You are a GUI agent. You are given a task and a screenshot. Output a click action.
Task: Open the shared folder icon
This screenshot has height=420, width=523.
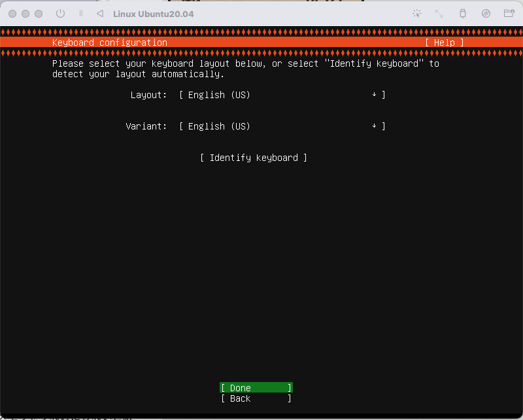[509, 13]
